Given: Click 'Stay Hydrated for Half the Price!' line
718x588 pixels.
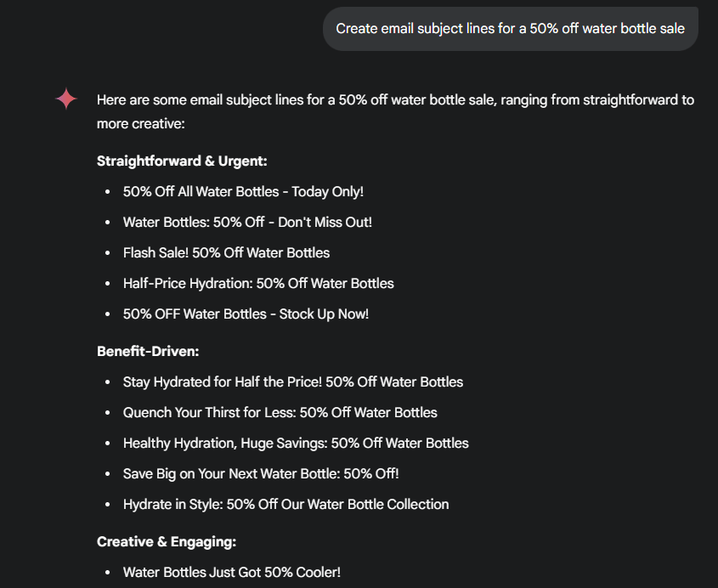Looking at the screenshot, I should (293, 382).
